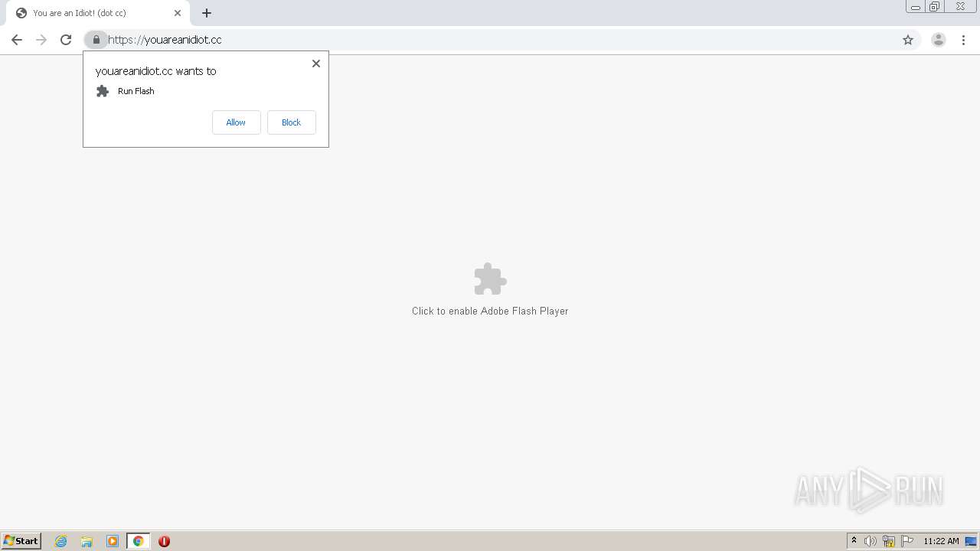Open the red Opera icon in taskbar
This screenshot has width=980, height=551.
(x=164, y=541)
